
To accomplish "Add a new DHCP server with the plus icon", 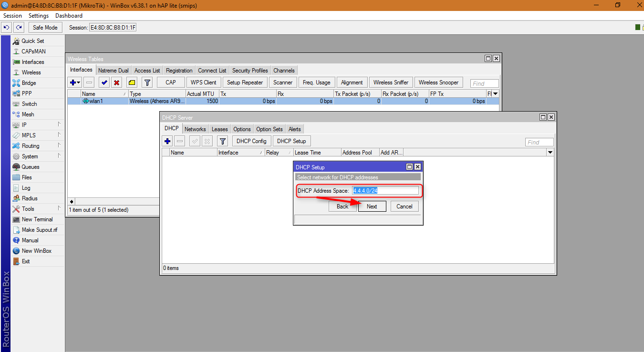I will click(x=167, y=141).
